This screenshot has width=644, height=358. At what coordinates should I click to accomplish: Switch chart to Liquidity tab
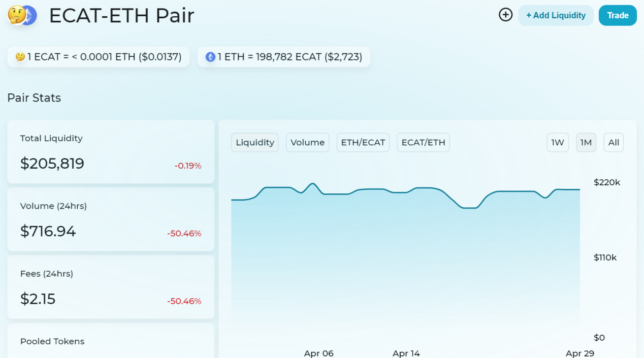pos(255,142)
